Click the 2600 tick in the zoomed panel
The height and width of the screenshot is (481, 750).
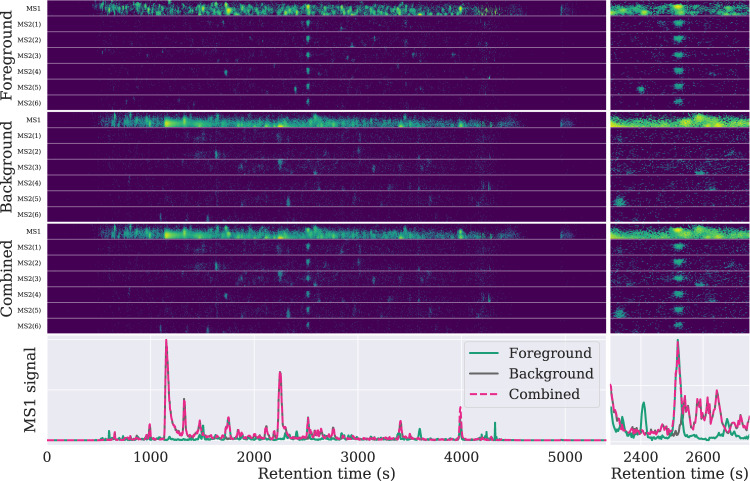[x=702, y=453]
